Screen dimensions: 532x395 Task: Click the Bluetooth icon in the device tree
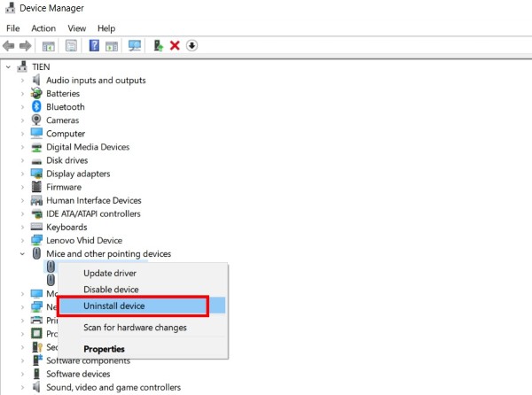pos(36,107)
